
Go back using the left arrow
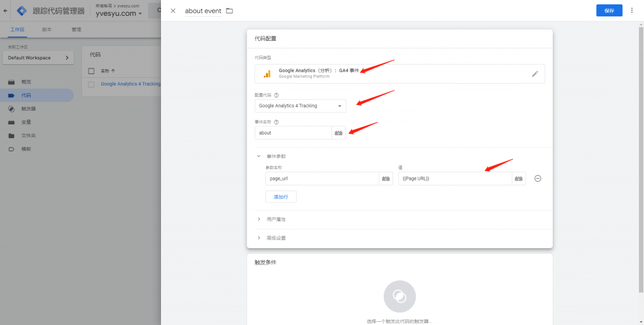point(5,11)
